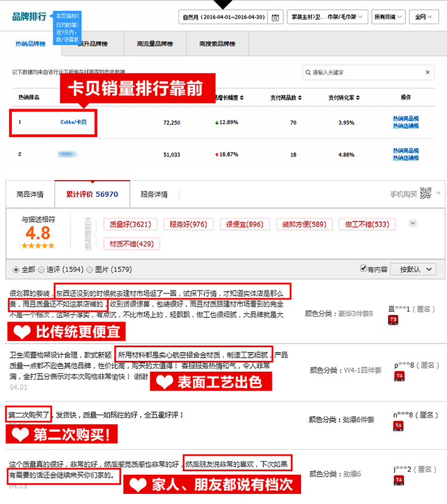Click the search magnifier icon
Image resolution: width=447 pixels, height=504 pixels.
point(308,72)
